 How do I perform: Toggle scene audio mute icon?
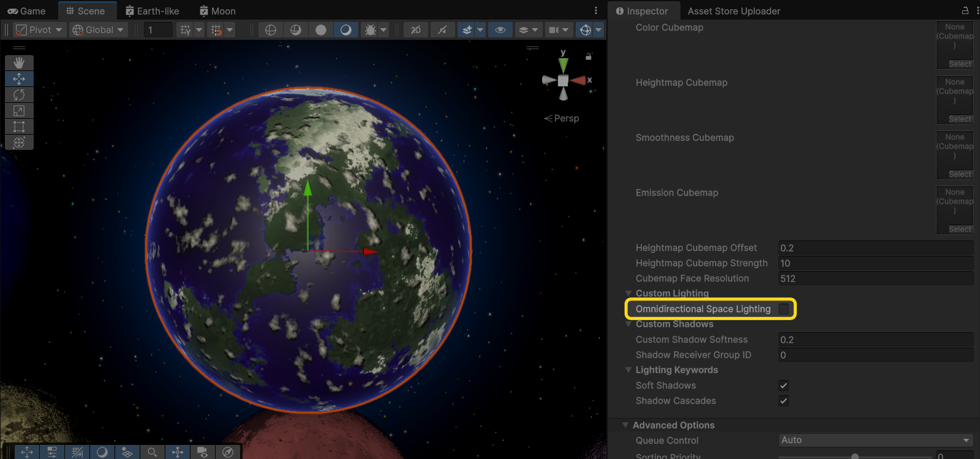click(x=442, y=29)
